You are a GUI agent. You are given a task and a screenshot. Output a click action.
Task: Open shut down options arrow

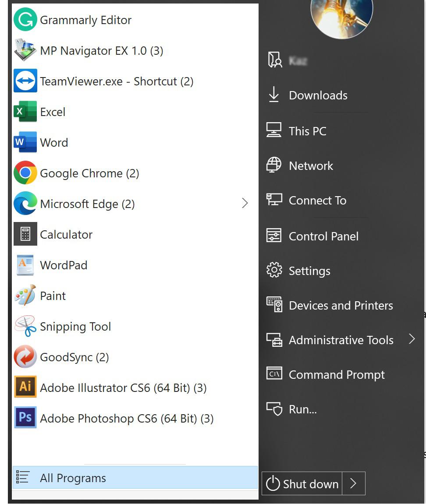(353, 483)
